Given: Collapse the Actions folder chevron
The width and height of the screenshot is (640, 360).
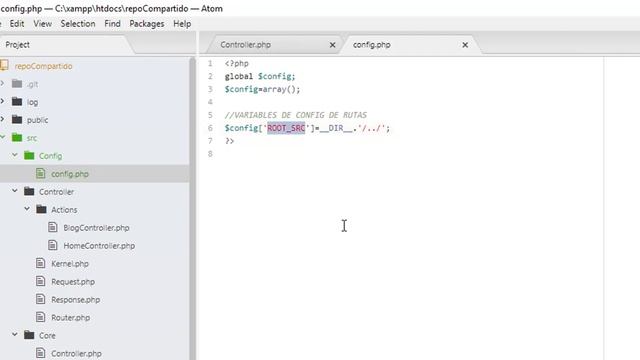Looking at the screenshot, I should click(x=27, y=209).
